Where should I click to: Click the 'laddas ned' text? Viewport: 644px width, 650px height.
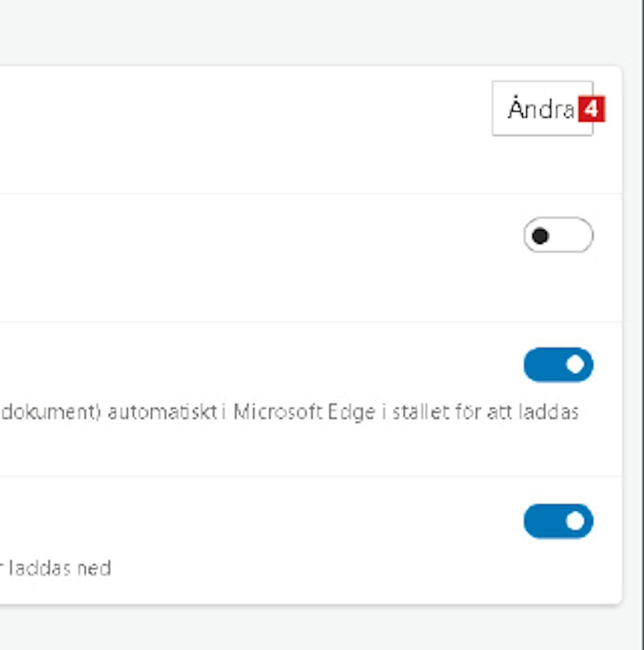tap(60, 568)
